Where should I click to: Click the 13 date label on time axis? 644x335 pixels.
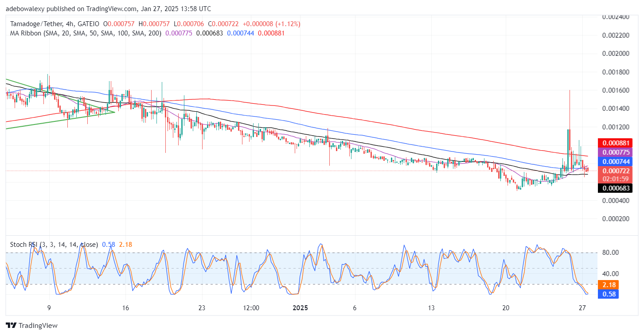pyautogui.click(x=431, y=308)
